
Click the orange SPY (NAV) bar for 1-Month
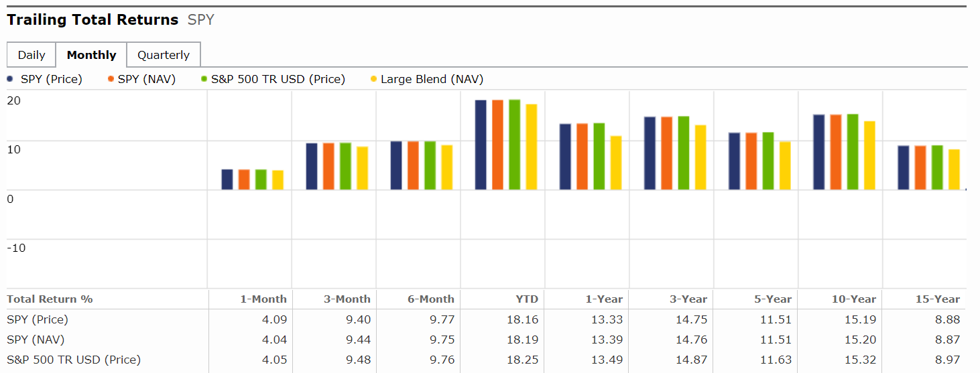(x=244, y=179)
